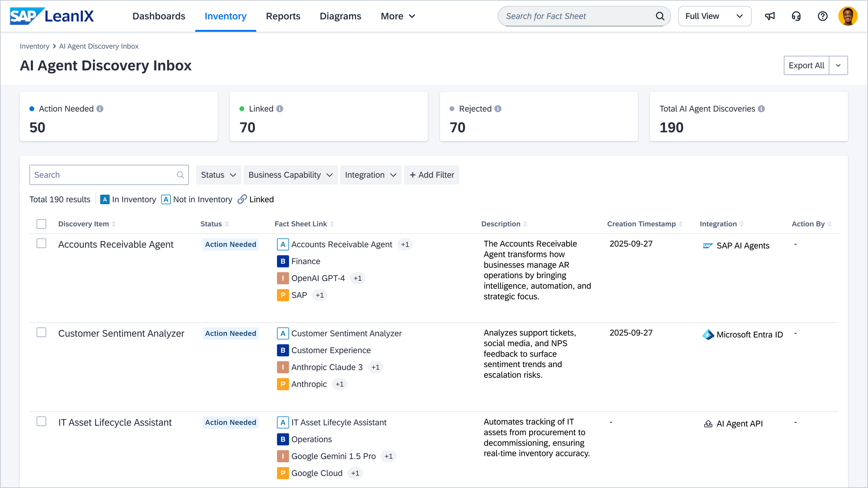Image resolution: width=868 pixels, height=488 pixels.
Task: Sort by Discovery Item column arrows
Action: point(114,224)
